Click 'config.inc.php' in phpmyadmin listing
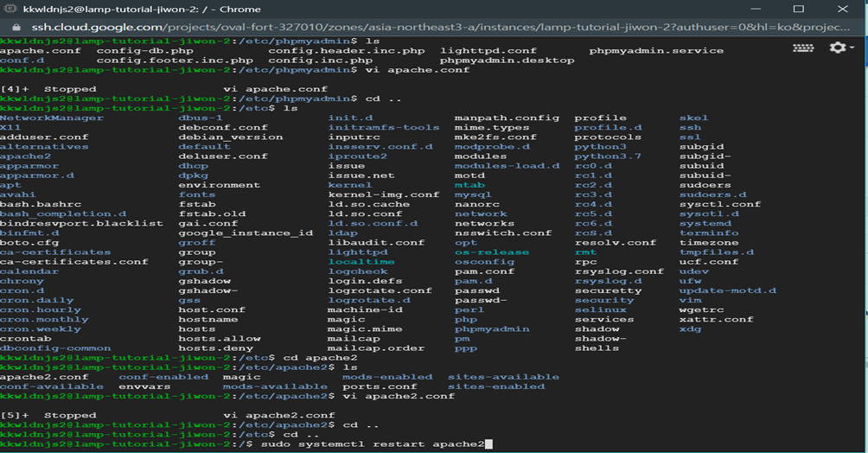Screen dimensions: 868x453 (321, 61)
